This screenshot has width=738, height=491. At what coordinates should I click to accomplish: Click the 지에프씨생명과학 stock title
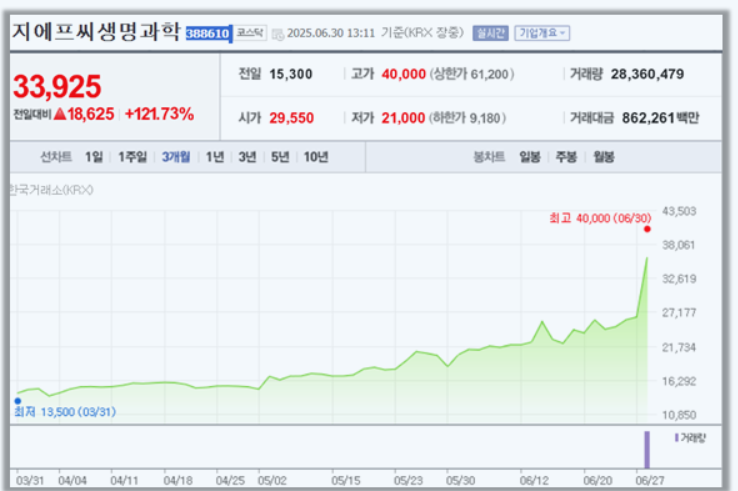pos(96,32)
